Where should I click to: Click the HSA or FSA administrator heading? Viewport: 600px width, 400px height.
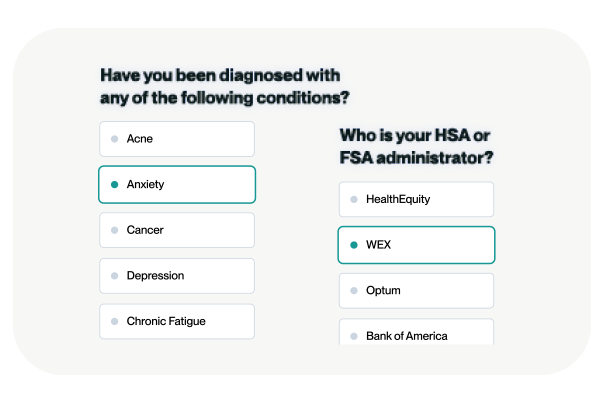pos(416,147)
